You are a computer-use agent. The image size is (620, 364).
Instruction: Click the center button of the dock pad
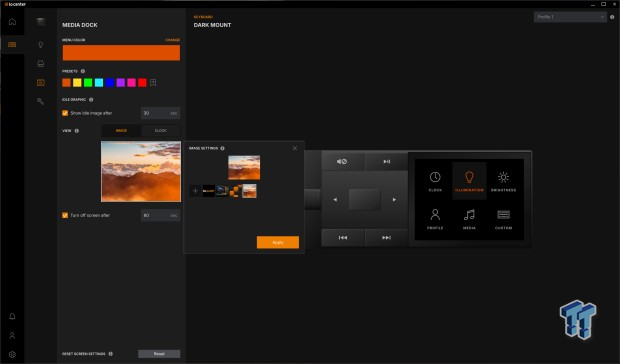click(365, 200)
